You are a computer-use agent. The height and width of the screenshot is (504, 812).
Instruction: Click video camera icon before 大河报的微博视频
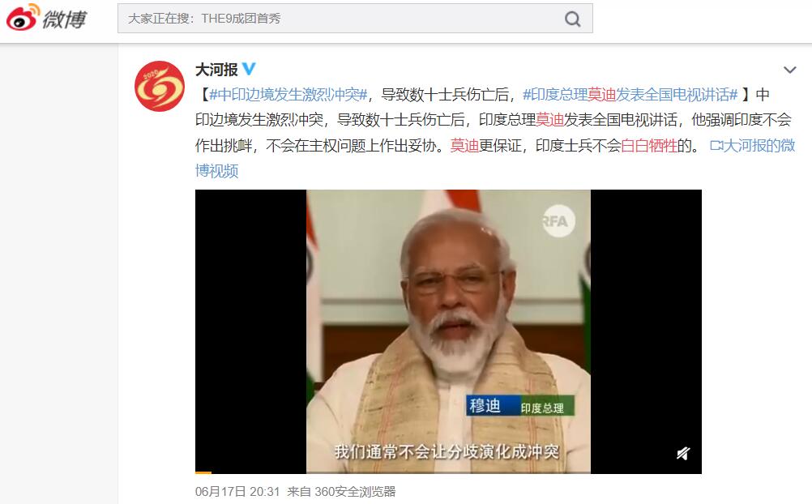[716, 146]
